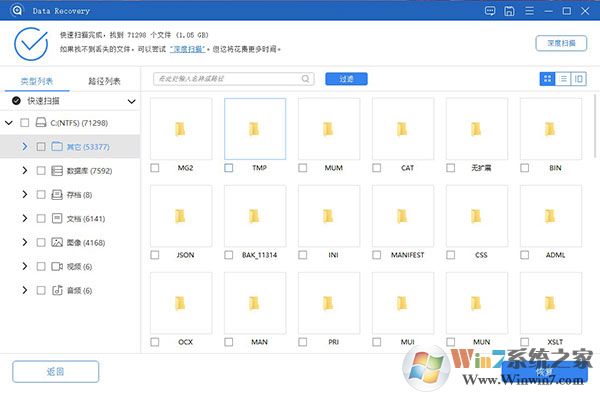Check the category checkbox with count 6141
This screenshot has width=600, height=394.
41,218
